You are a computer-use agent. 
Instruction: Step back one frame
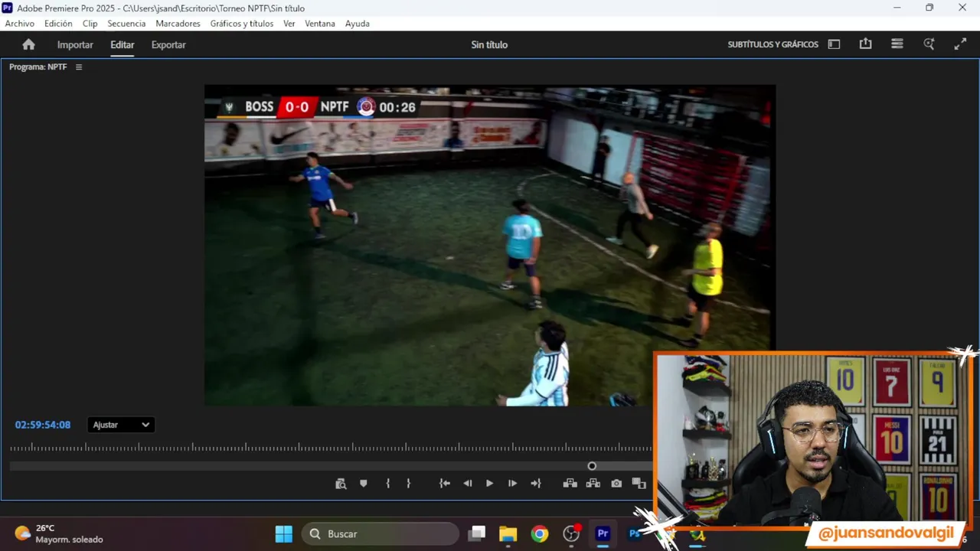[x=468, y=484]
